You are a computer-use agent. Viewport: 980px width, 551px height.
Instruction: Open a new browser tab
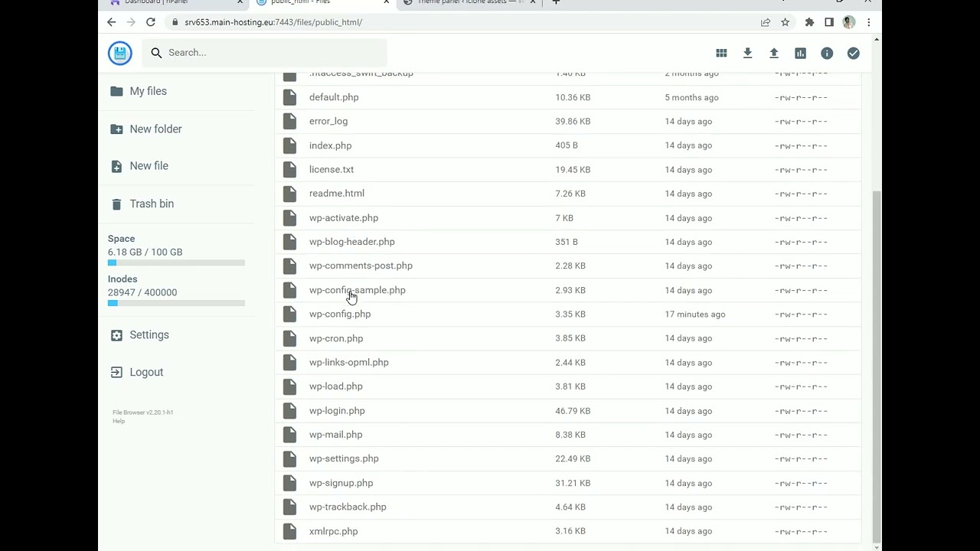pyautogui.click(x=556, y=2)
